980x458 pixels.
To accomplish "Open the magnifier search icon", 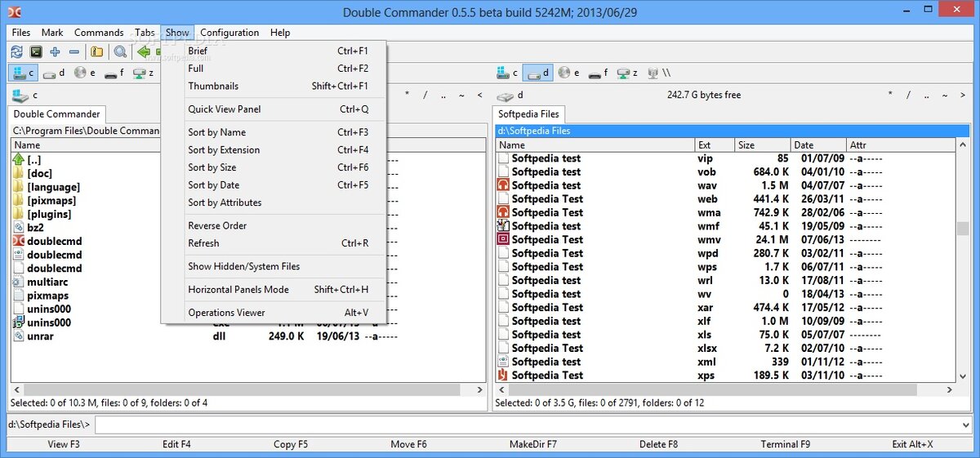I will click(x=121, y=51).
